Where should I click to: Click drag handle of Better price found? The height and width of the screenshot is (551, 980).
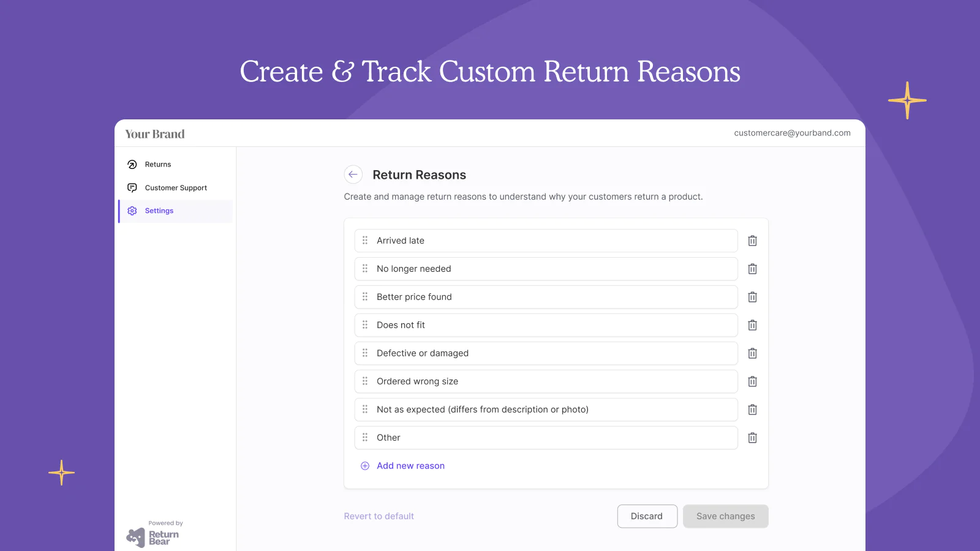click(x=365, y=296)
